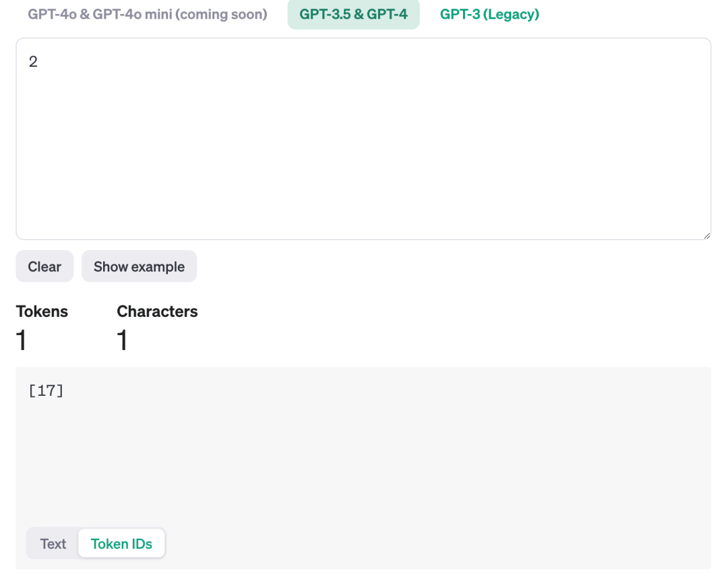Click the Tokens heading label
728x586 pixels.
[42, 312]
